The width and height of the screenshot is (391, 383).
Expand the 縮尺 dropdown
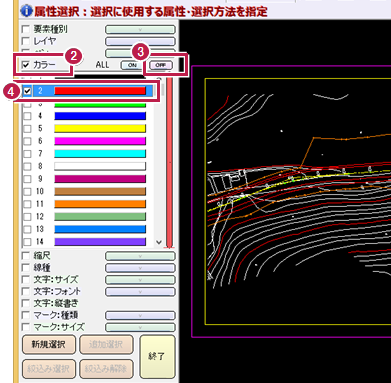pyautogui.click(x=140, y=256)
